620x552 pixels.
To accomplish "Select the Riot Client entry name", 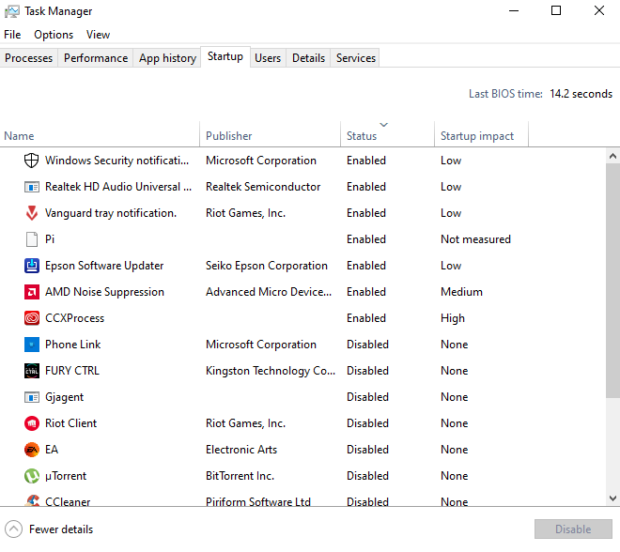I will [71, 423].
